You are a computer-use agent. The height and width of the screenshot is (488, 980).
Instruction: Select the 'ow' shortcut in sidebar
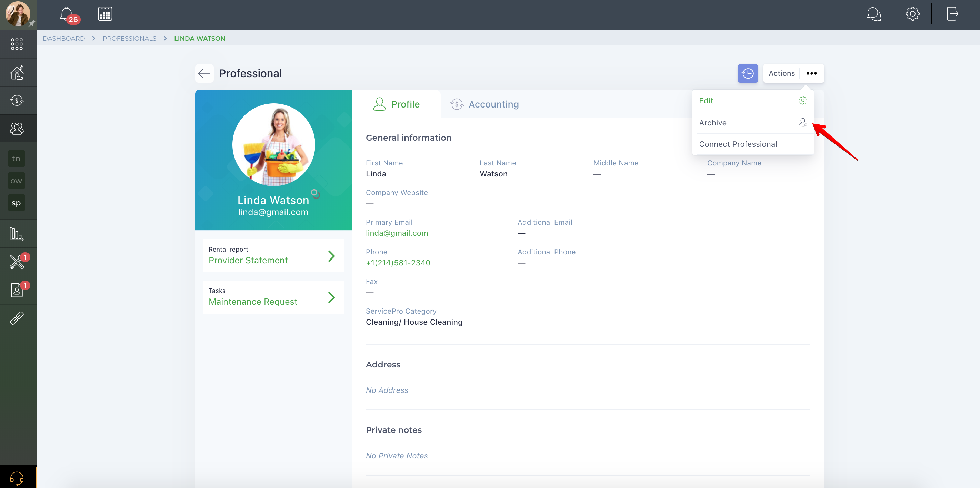coord(16,181)
